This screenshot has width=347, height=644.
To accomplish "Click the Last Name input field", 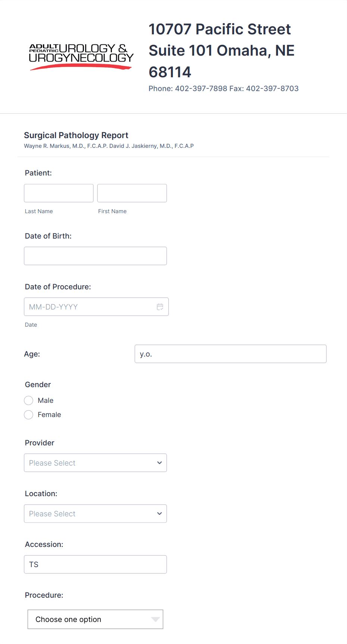I will (58, 193).
